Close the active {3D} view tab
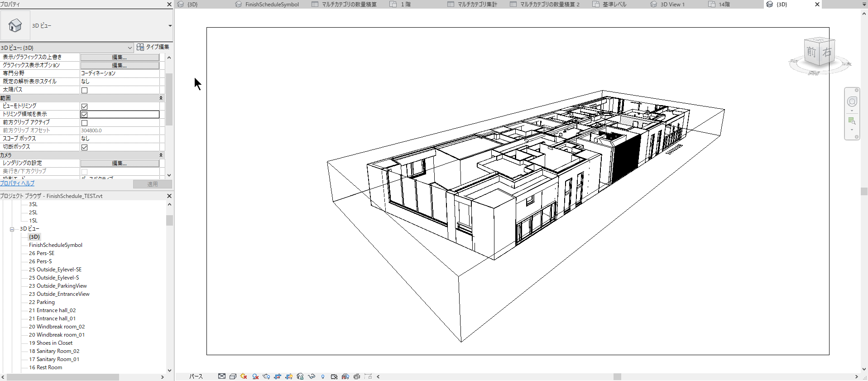 817,5
